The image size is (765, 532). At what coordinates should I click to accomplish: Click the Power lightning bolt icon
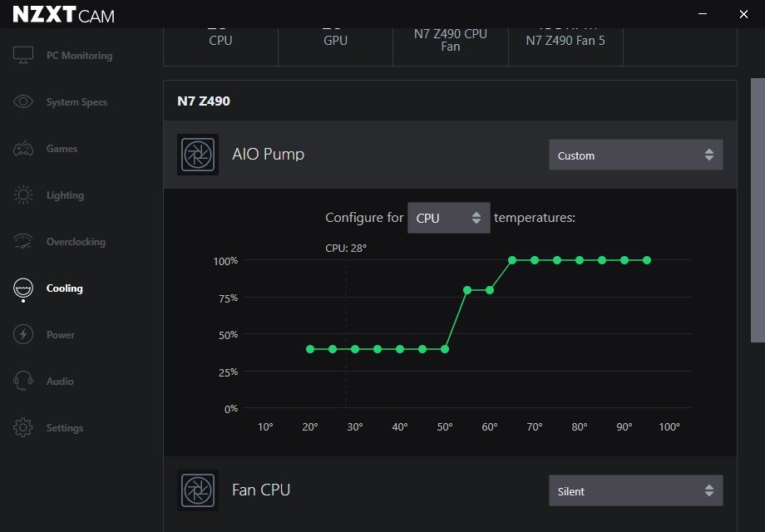[23, 334]
